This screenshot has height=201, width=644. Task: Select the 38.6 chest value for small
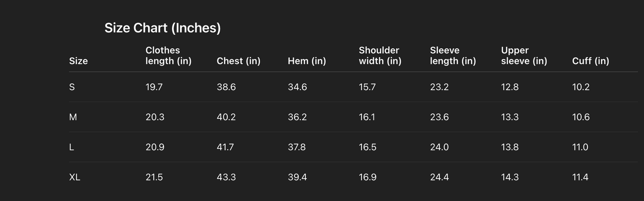[226, 87]
